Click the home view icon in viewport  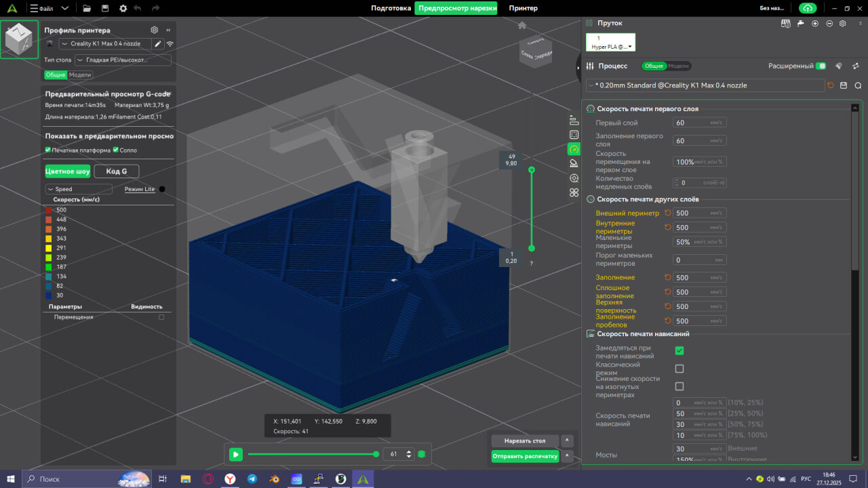point(522,26)
